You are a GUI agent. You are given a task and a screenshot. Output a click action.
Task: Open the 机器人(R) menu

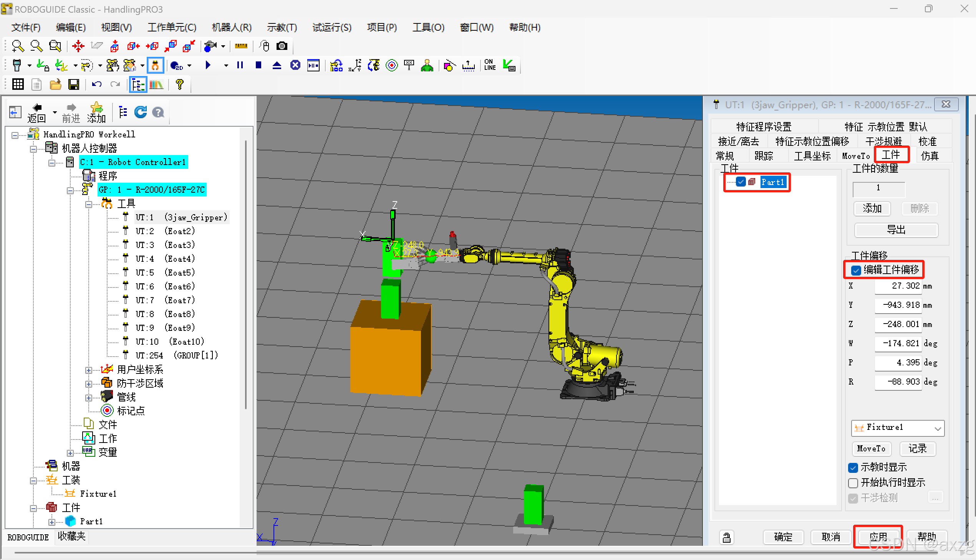pyautogui.click(x=232, y=28)
